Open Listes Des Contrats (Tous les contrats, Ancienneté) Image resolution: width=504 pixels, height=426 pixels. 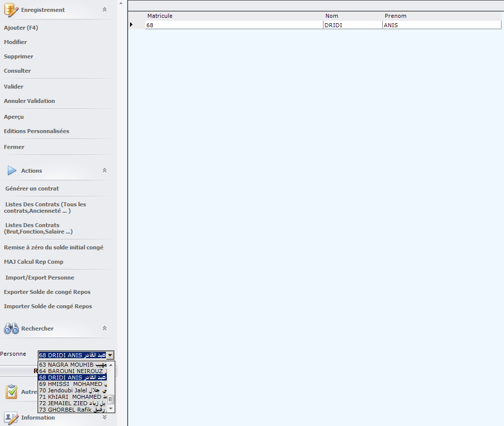click(45, 208)
